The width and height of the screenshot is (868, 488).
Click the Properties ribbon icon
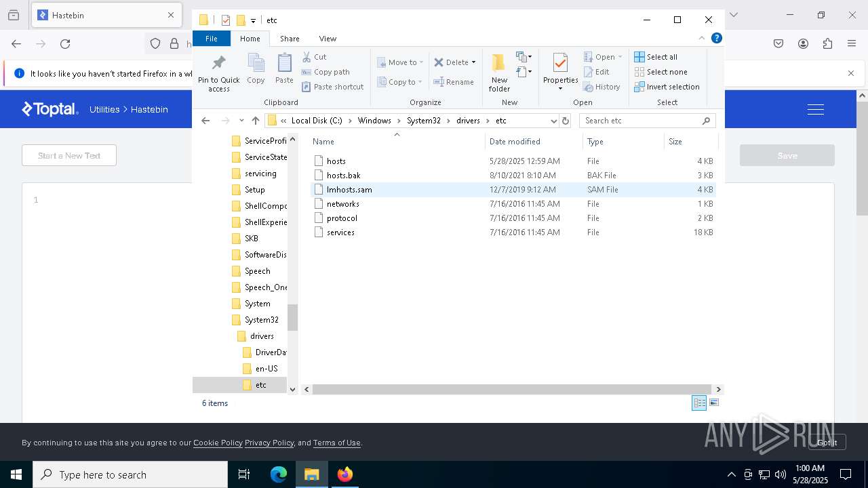[x=560, y=67]
